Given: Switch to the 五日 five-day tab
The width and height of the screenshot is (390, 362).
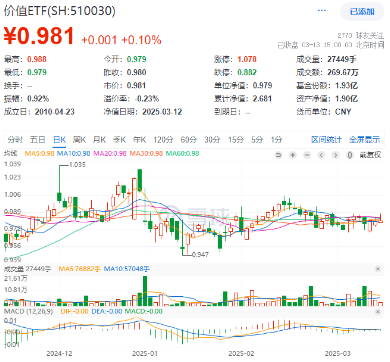Looking at the screenshot, I should (37, 140).
